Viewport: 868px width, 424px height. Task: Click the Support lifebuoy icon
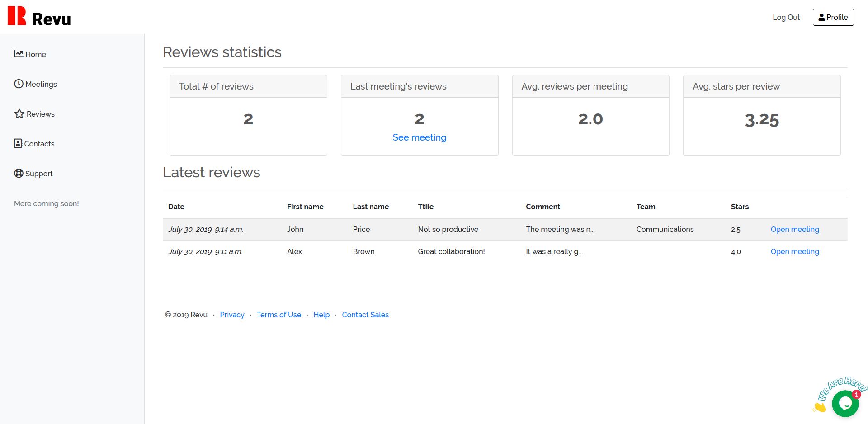(x=19, y=173)
